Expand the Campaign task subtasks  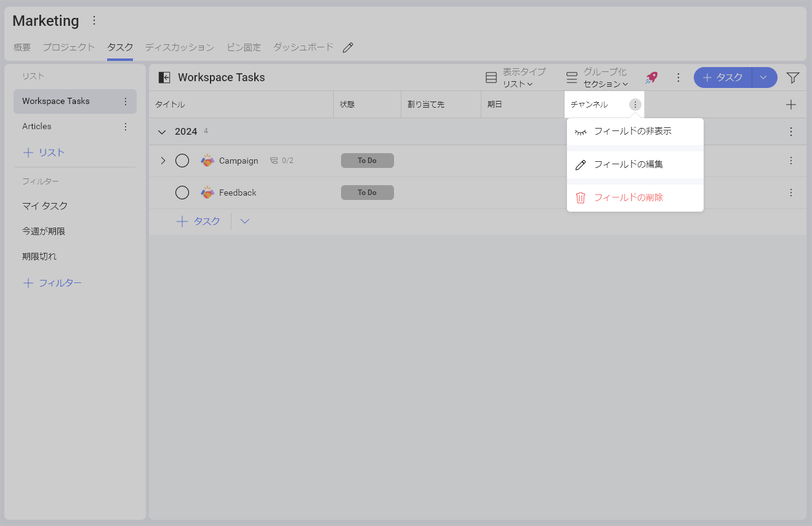(163, 161)
